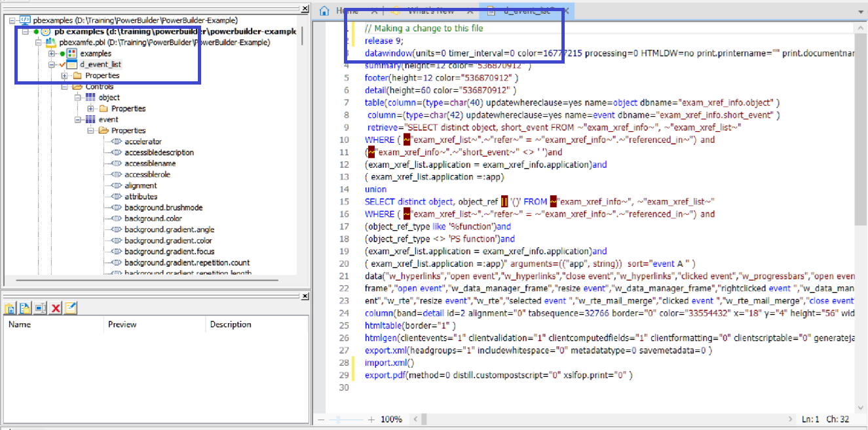Select the background.gradient.repetition.count property
Viewport: 868px width, 430px height.
[x=187, y=262]
